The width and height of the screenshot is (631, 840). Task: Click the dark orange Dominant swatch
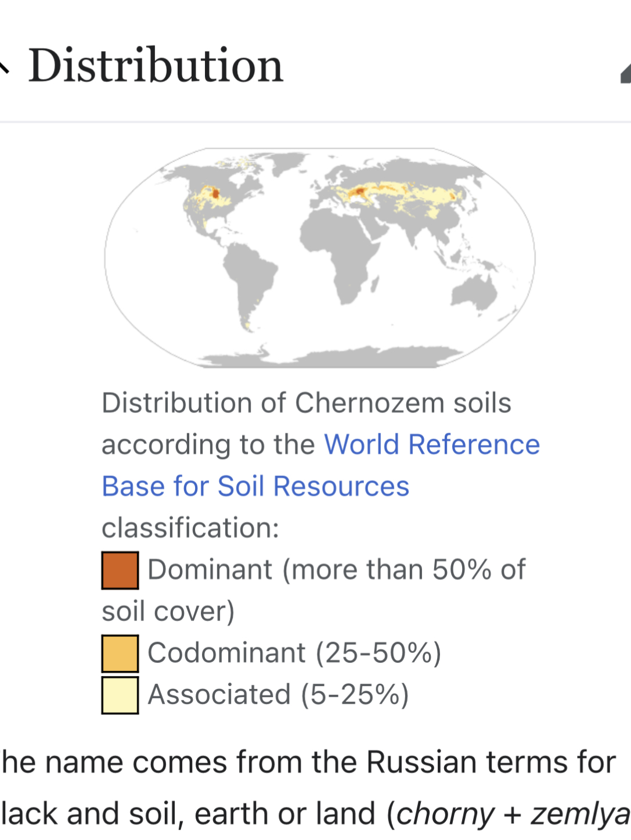pos(120,570)
